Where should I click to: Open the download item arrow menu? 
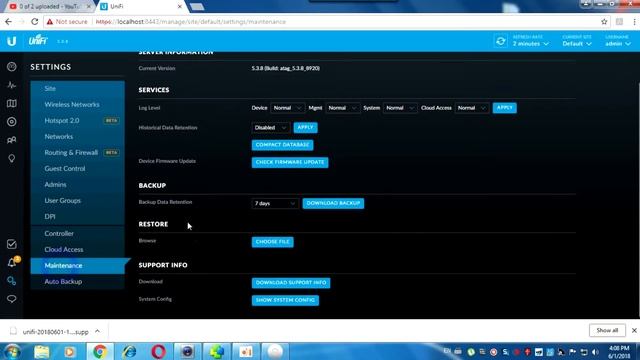(97, 331)
